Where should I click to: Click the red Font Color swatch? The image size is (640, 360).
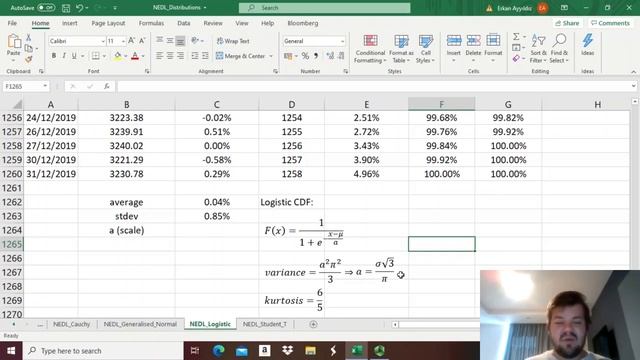pyautogui.click(x=135, y=56)
